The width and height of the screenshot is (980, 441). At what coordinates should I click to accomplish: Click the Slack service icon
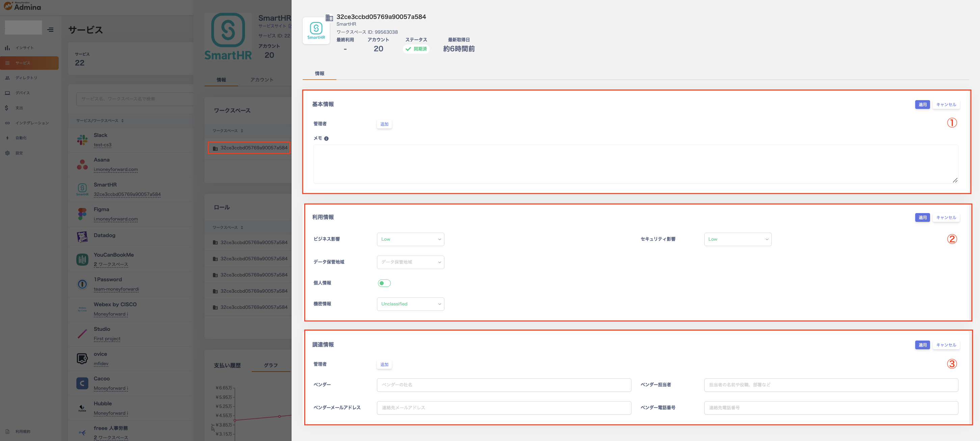pyautogui.click(x=82, y=140)
